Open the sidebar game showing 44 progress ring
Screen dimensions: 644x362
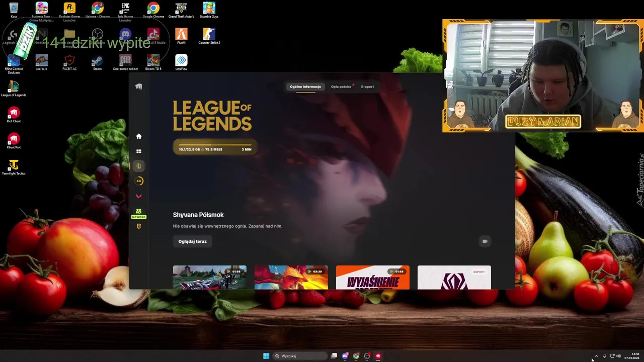point(139,181)
